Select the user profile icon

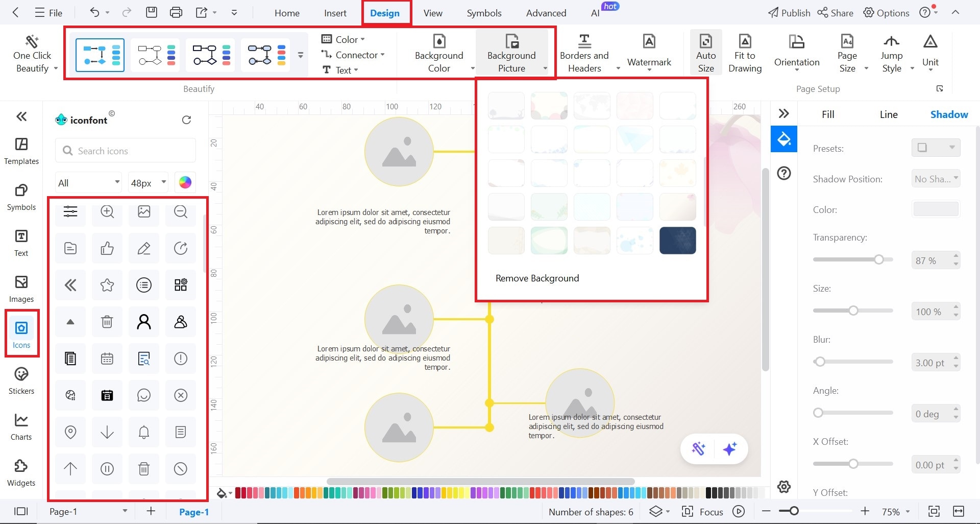[x=144, y=322]
